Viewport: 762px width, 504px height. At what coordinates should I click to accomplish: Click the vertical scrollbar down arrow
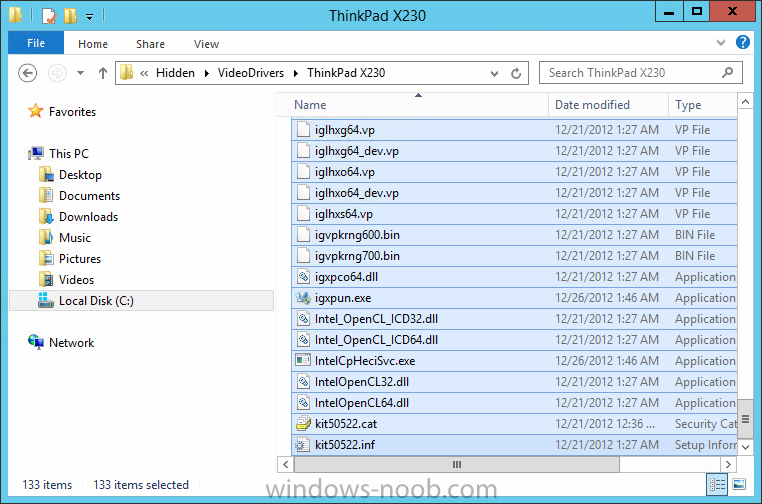click(x=745, y=447)
